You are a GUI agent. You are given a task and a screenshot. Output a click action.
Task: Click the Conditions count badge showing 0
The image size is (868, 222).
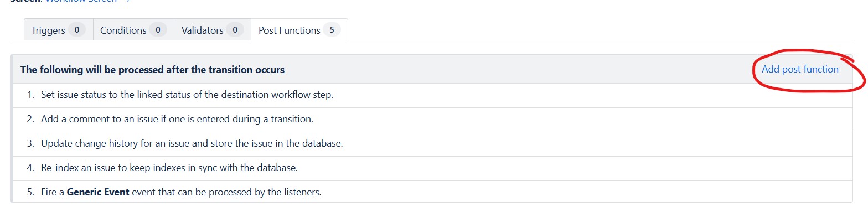click(158, 30)
